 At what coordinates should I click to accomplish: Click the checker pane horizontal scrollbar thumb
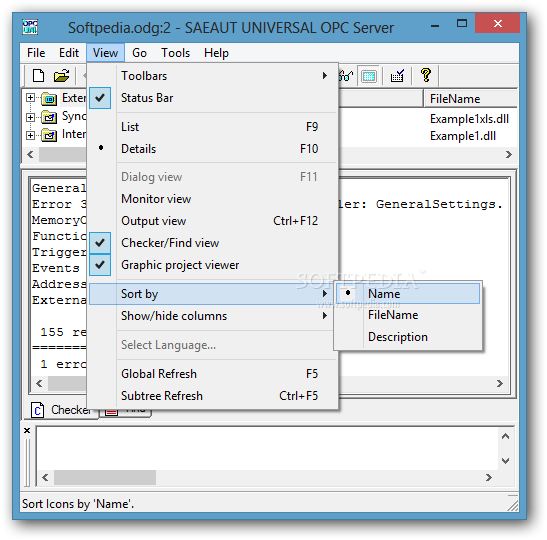point(105,477)
